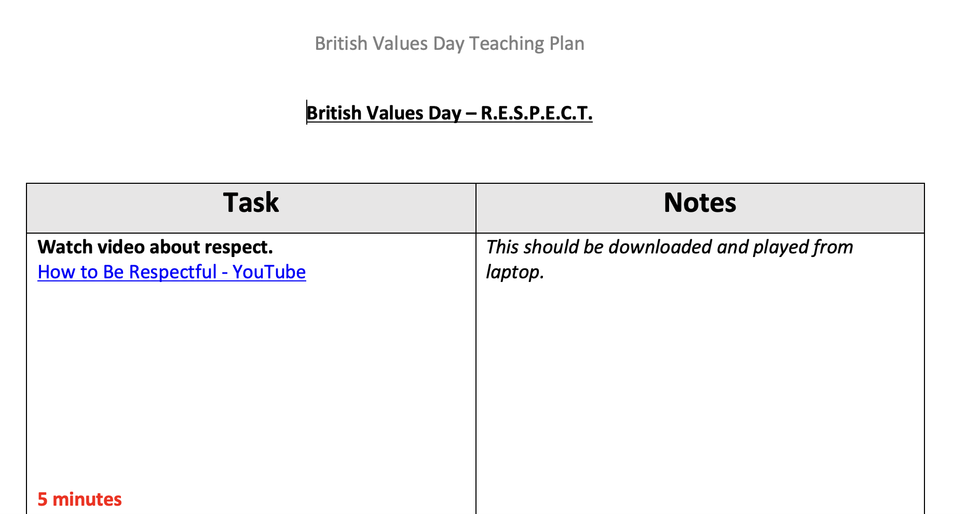Select the Task column header cell
The width and height of the screenshot is (980, 514).
coord(251,208)
